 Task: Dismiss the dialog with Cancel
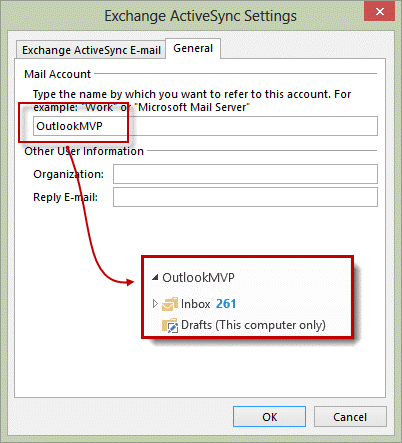(350, 417)
